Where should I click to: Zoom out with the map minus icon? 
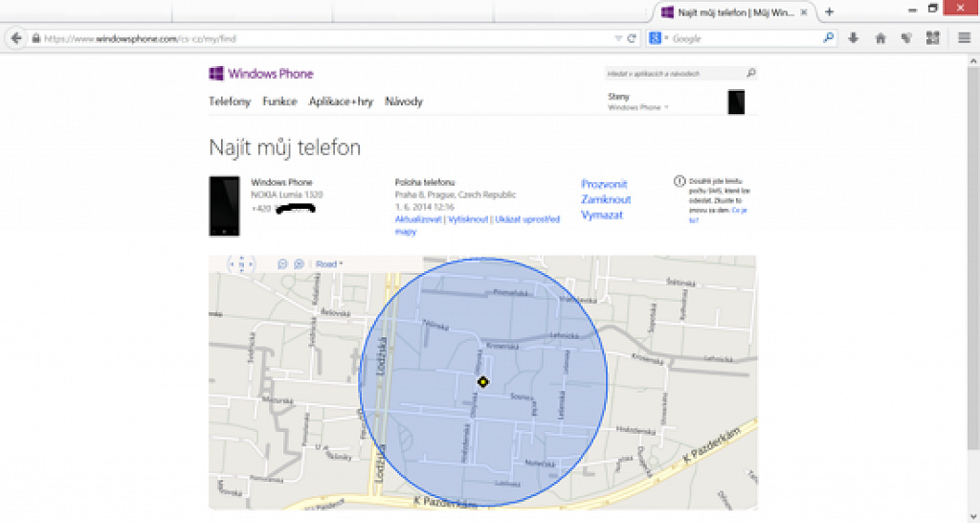282,264
